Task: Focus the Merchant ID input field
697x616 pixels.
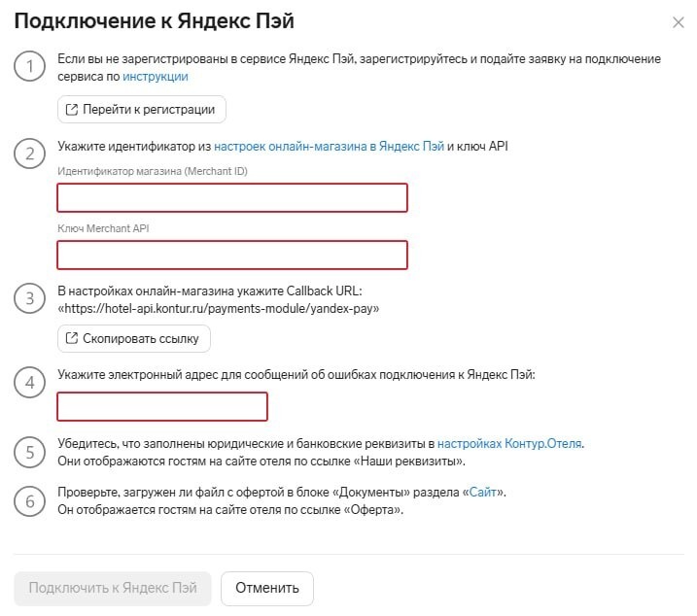Action: click(232, 198)
